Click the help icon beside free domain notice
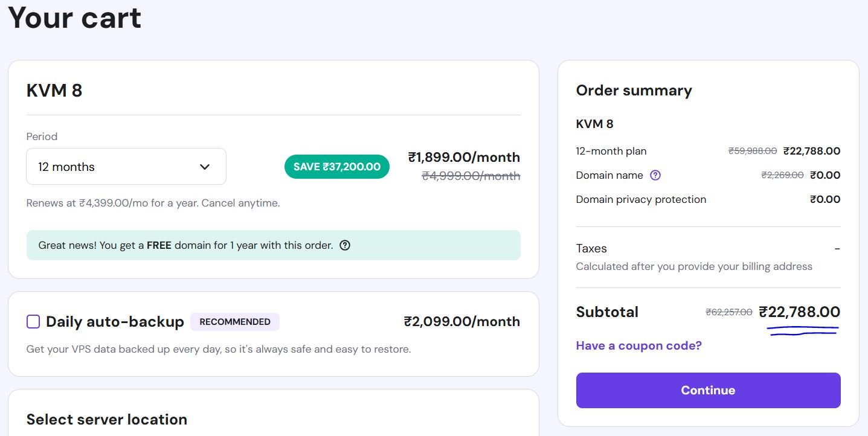This screenshot has width=868, height=436. coord(345,245)
